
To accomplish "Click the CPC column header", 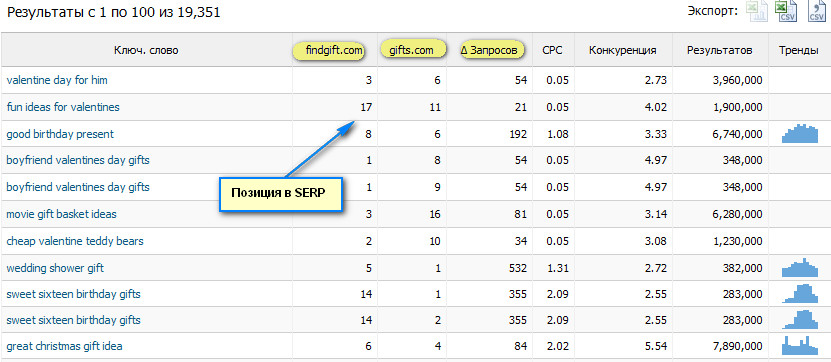I will (x=552, y=50).
